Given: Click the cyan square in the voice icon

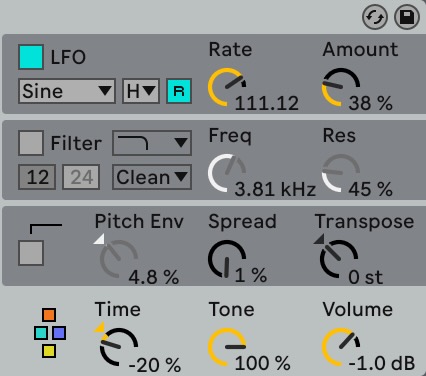Looking at the screenshot, I should (41, 333).
